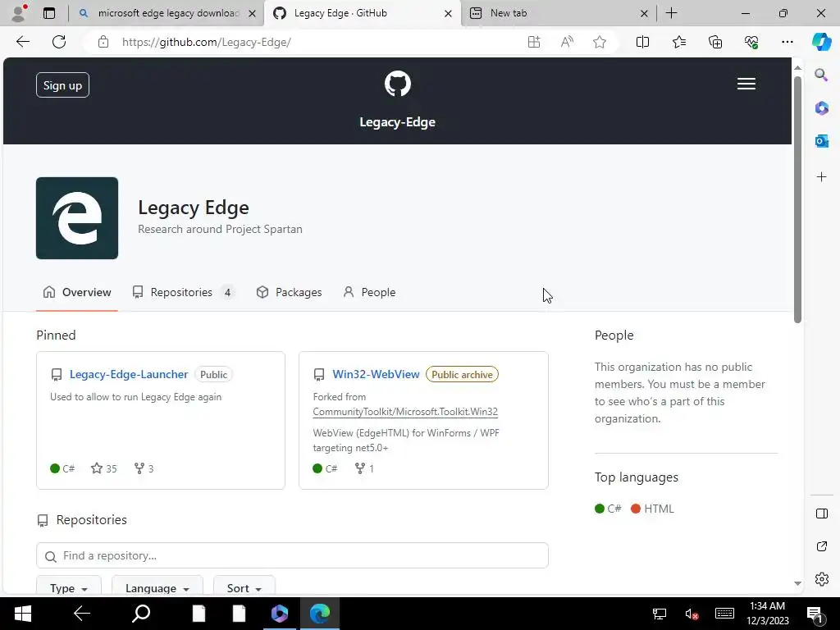The width and height of the screenshot is (840, 630).
Task: Click the browser Back arrow button
Action: 22,42
